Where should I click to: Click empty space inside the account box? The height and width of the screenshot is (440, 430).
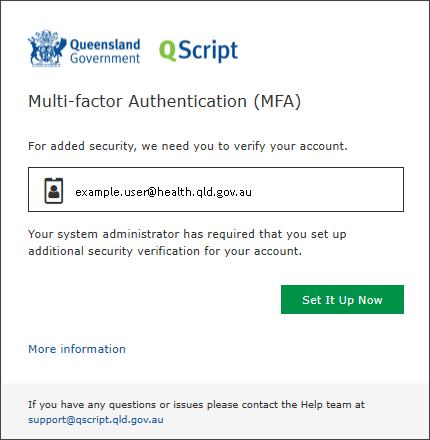tap(327, 190)
